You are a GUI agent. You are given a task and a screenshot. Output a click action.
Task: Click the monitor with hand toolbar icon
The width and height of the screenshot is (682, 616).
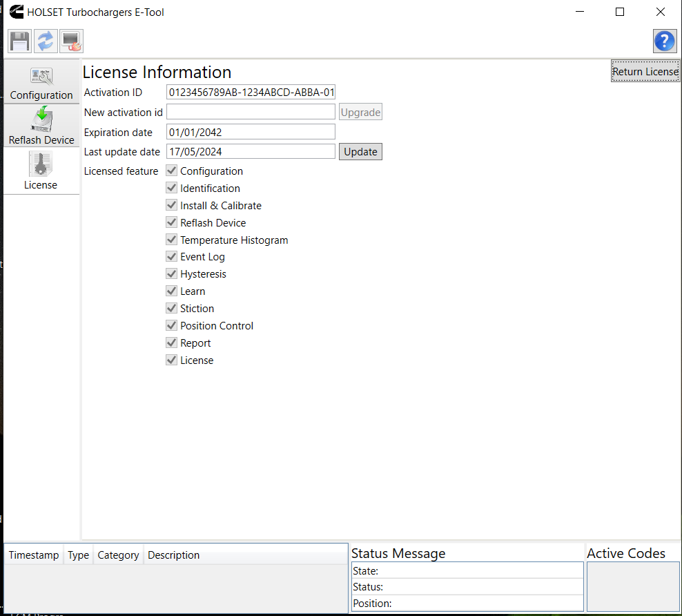click(71, 41)
